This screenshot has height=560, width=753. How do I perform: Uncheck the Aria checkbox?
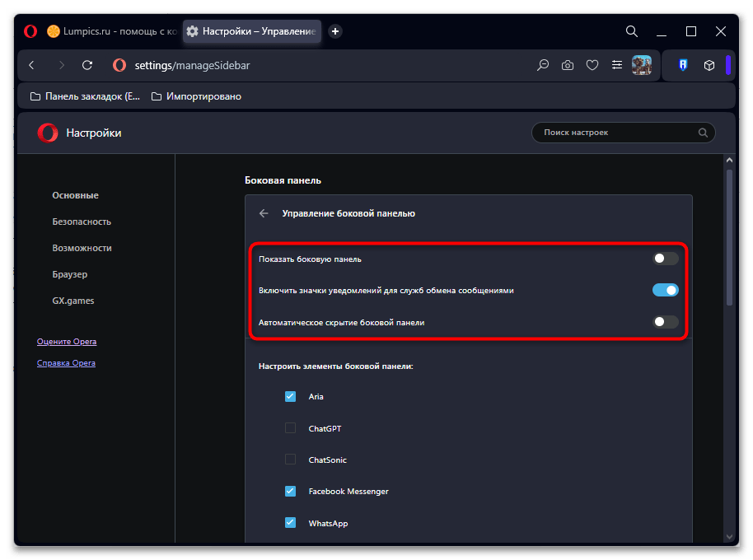coord(290,396)
